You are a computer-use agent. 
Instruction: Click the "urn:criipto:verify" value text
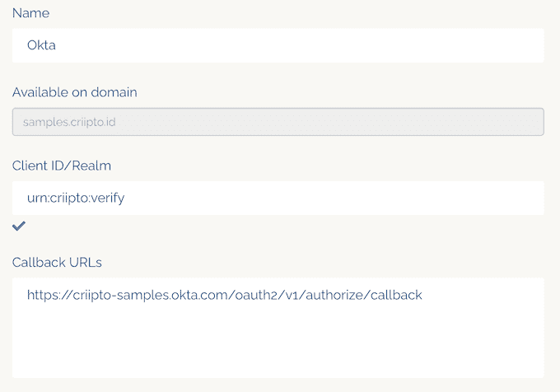[x=76, y=198]
